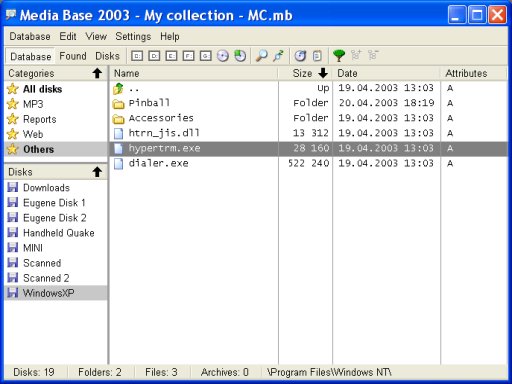Screen dimensions: 512x384
Task: Select the hypertrm.exe file name
Action: click(164, 148)
